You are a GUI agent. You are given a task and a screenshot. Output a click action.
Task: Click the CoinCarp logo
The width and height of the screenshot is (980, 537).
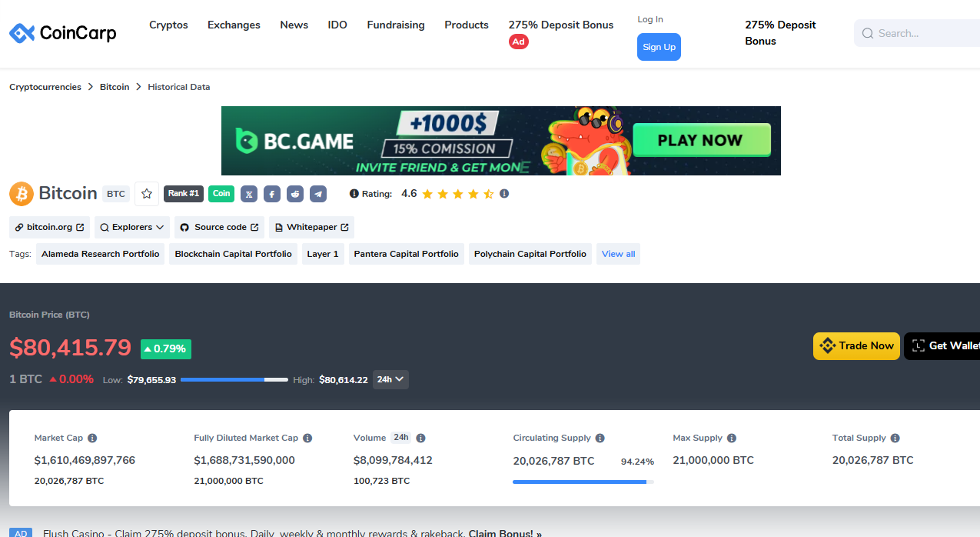pos(63,33)
